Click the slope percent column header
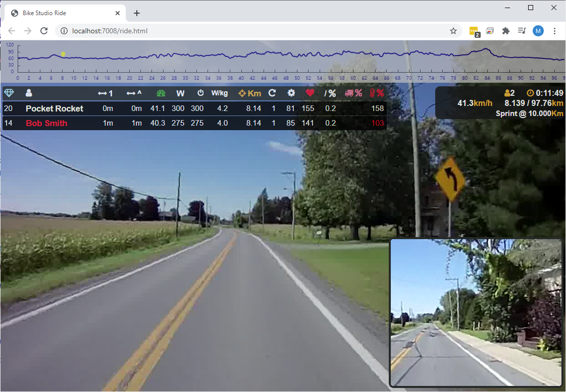 [330, 93]
